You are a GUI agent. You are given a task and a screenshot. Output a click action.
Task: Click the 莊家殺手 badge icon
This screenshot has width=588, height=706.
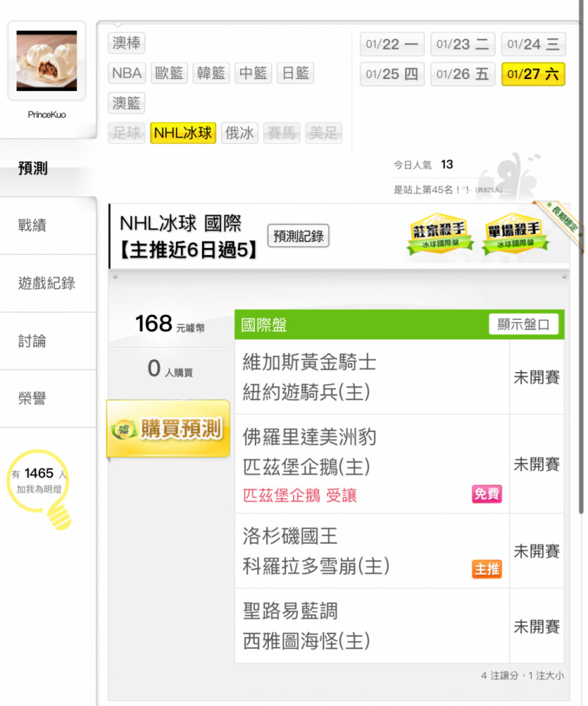440,234
